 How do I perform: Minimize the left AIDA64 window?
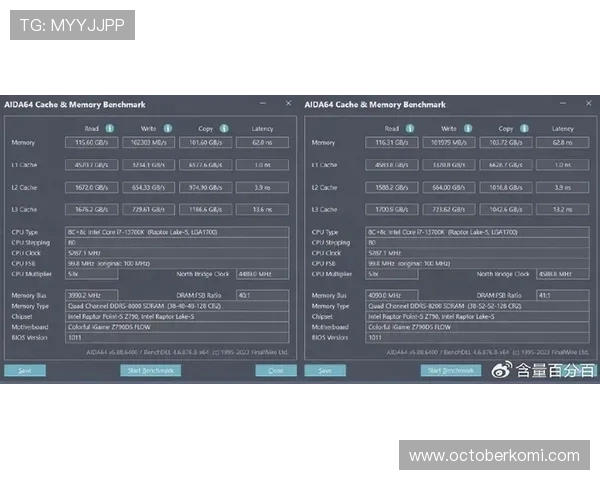tap(263, 104)
